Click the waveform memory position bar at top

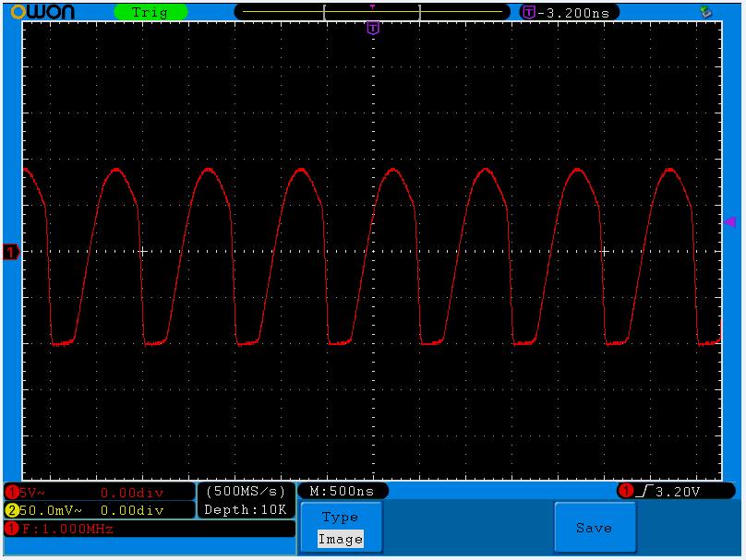372,12
